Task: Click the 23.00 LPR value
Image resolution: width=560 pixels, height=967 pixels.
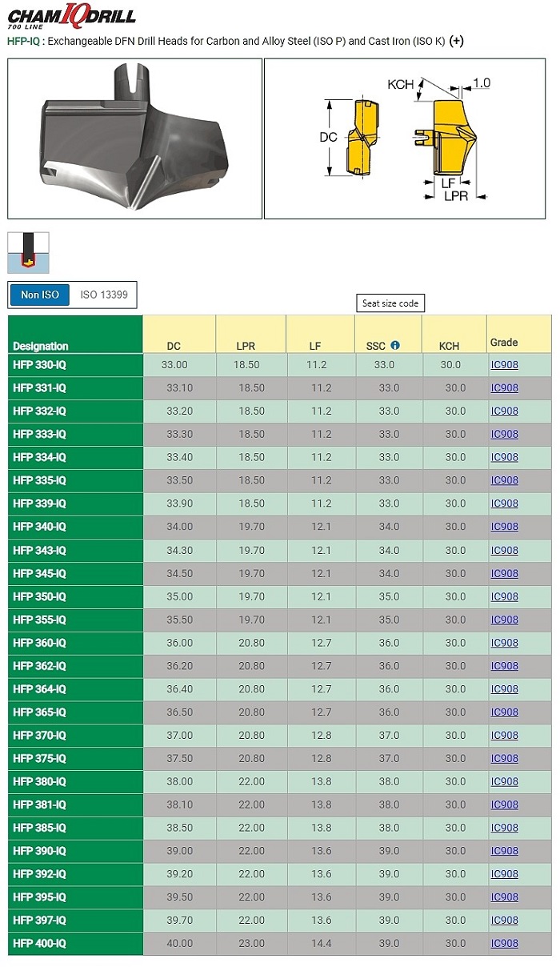Action: pyautogui.click(x=251, y=944)
